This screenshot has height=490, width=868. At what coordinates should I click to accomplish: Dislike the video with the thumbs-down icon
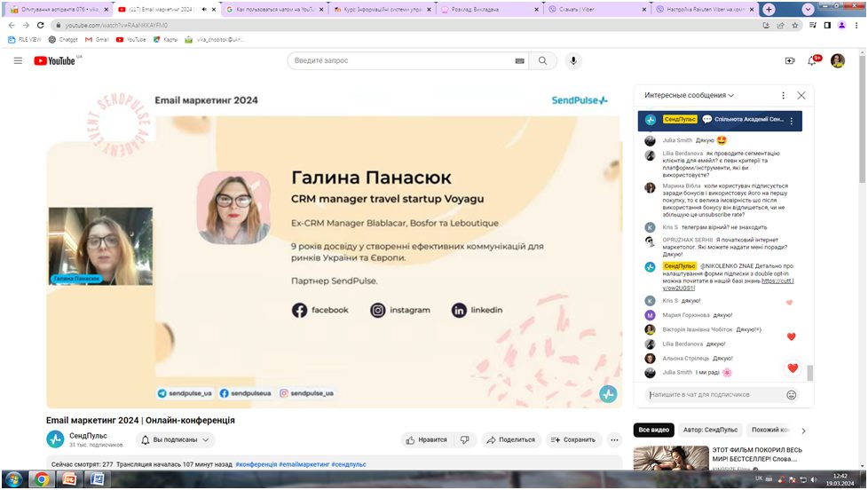pos(464,439)
